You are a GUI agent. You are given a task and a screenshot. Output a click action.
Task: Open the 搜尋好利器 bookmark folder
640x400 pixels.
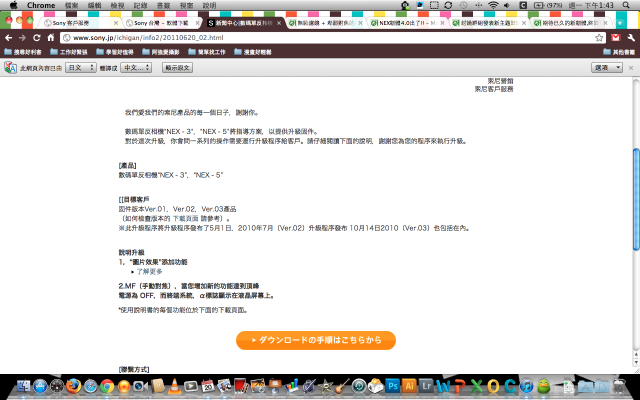[23, 52]
